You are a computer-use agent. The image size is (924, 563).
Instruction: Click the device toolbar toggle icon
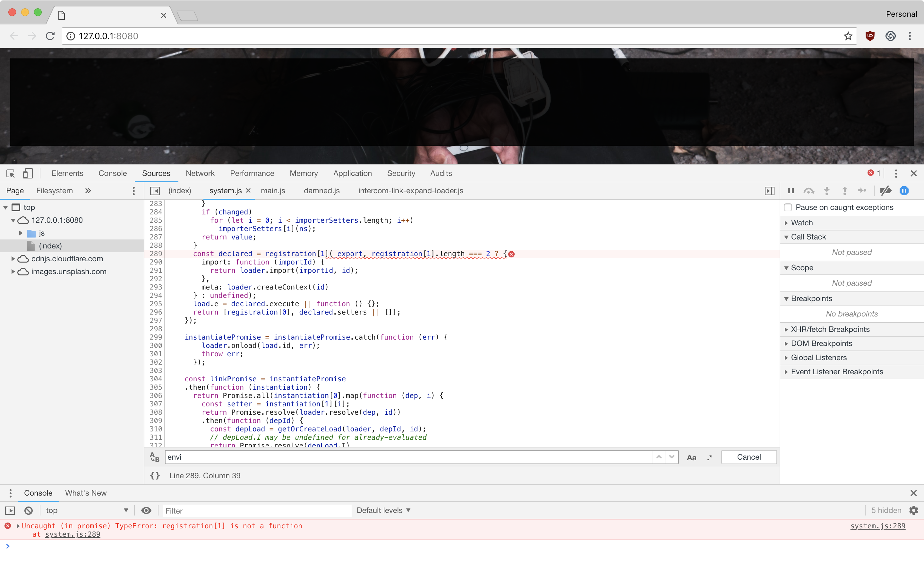click(28, 173)
